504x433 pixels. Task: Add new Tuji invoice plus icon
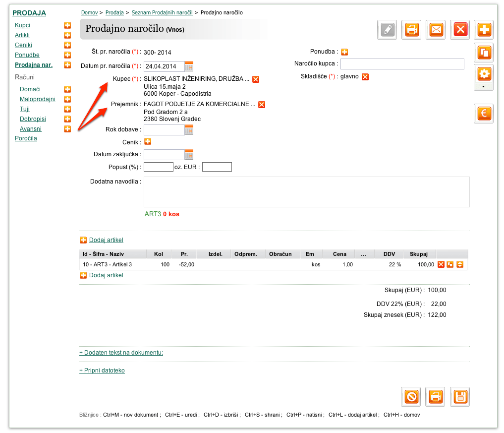[67, 109]
